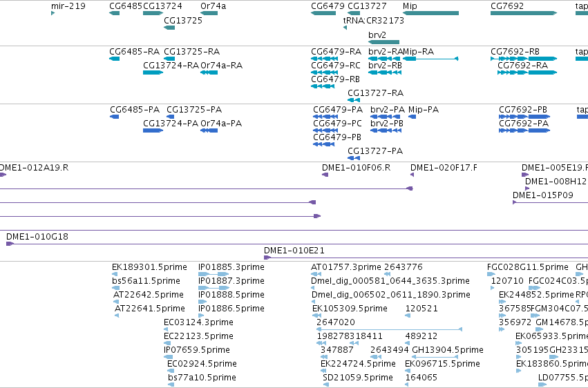Select the IP01887.3prime EST
This screenshot has height=388, width=588.
(x=214, y=288)
